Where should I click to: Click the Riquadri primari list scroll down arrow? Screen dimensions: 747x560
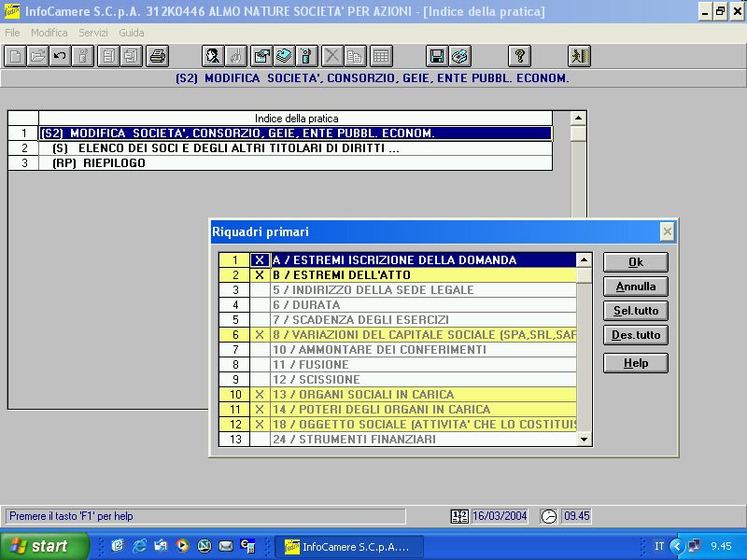pyautogui.click(x=585, y=439)
